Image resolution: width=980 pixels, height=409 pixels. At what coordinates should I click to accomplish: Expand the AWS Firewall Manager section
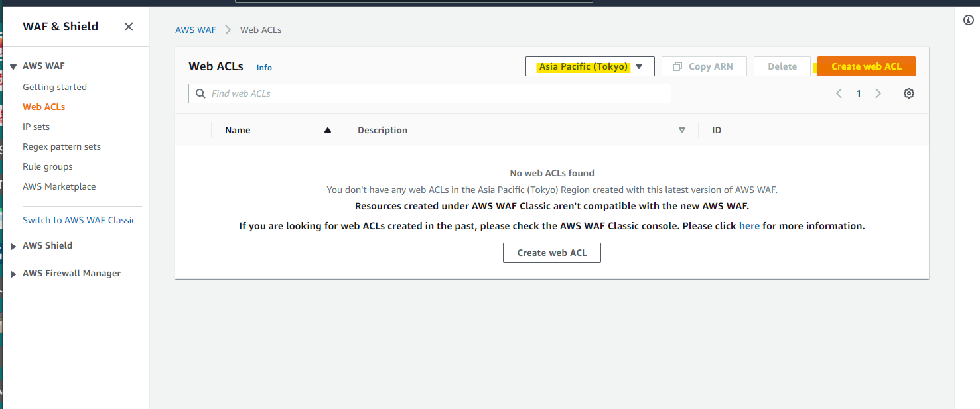click(x=13, y=273)
